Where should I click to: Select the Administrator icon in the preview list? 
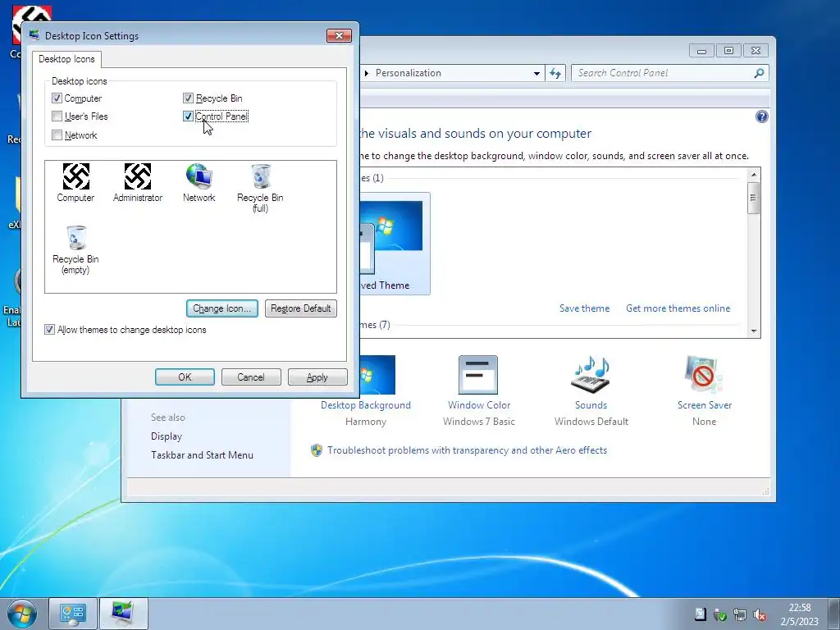138,183
